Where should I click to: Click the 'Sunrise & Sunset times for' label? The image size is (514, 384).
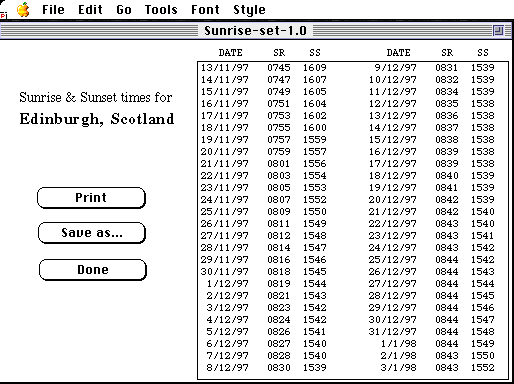pos(96,97)
